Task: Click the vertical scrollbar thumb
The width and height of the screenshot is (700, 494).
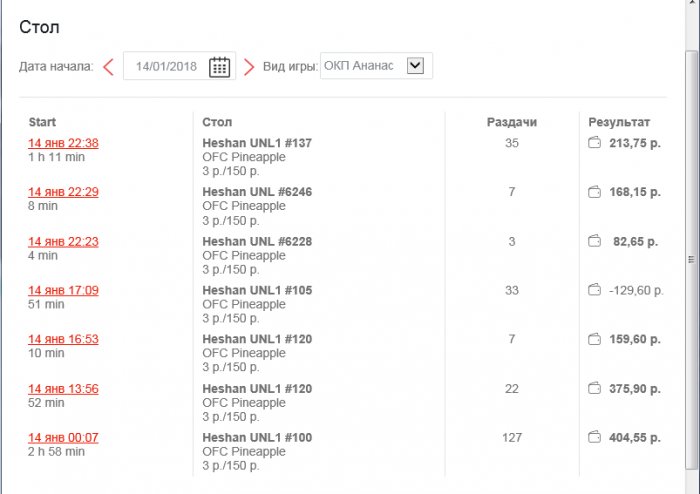Action: coord(692,259)
